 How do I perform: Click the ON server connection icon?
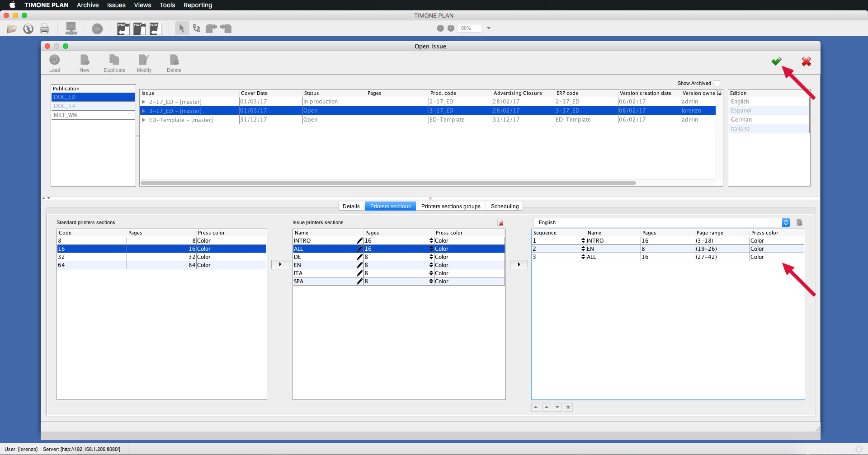71,28
